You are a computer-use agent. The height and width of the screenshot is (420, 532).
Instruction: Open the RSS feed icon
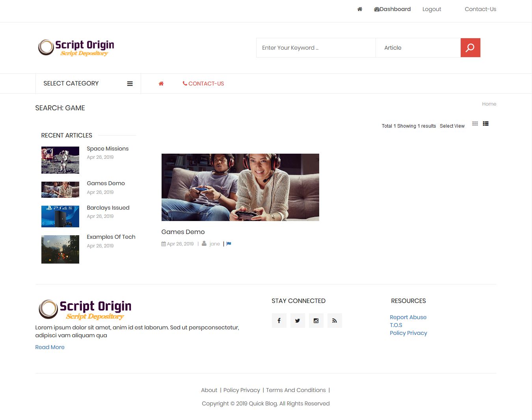coord(335,321)
